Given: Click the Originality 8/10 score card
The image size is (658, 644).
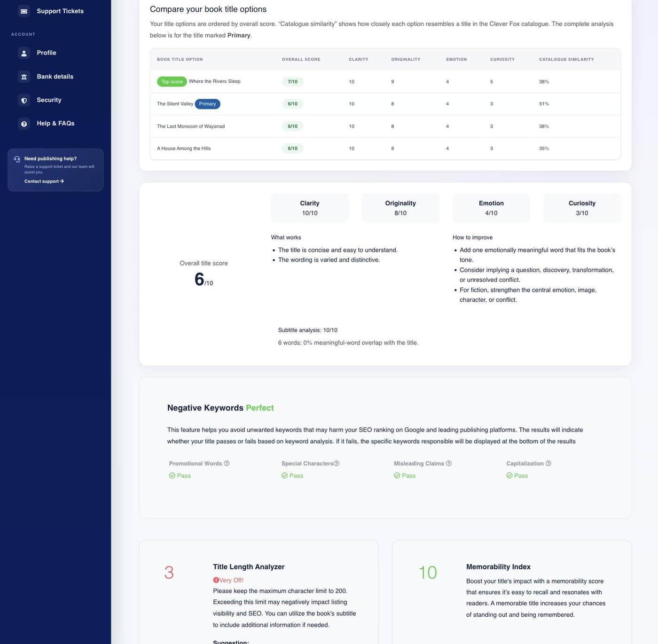Looking at the screenshot, I should click(400, 208).
